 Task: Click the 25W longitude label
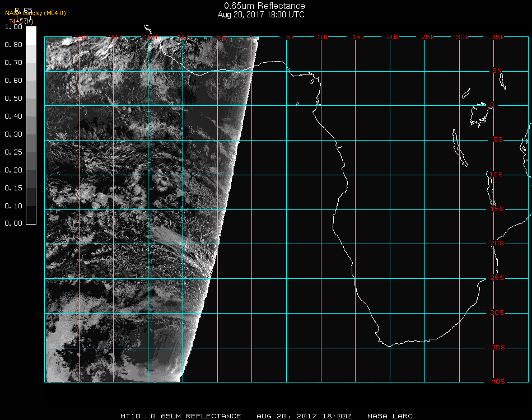click(81, 37)
